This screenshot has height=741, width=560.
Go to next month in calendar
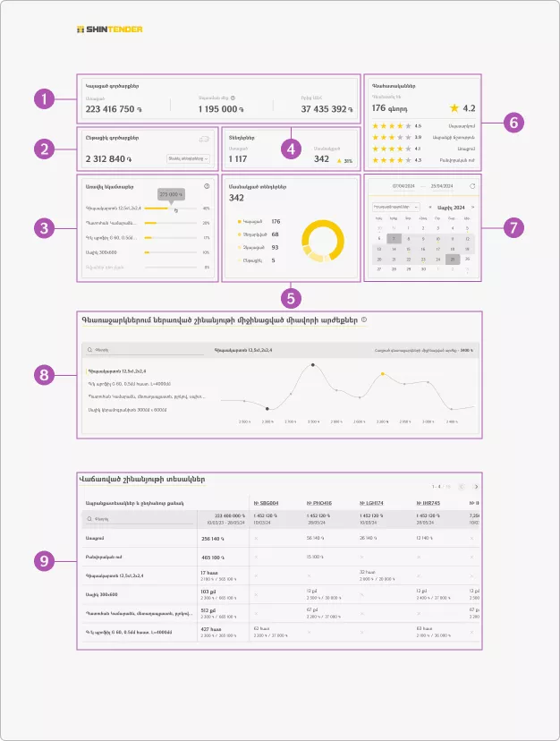point(472,206)
